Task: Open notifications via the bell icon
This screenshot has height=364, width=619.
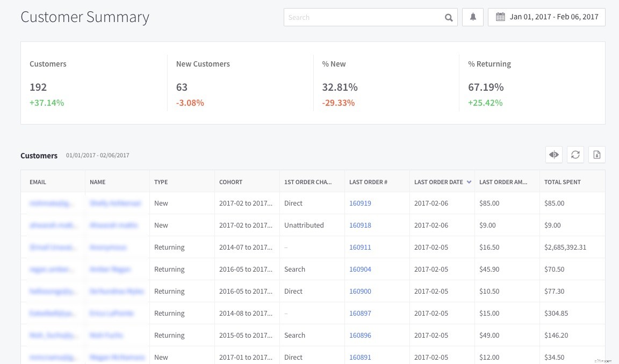Action: (x=472, y=17)
